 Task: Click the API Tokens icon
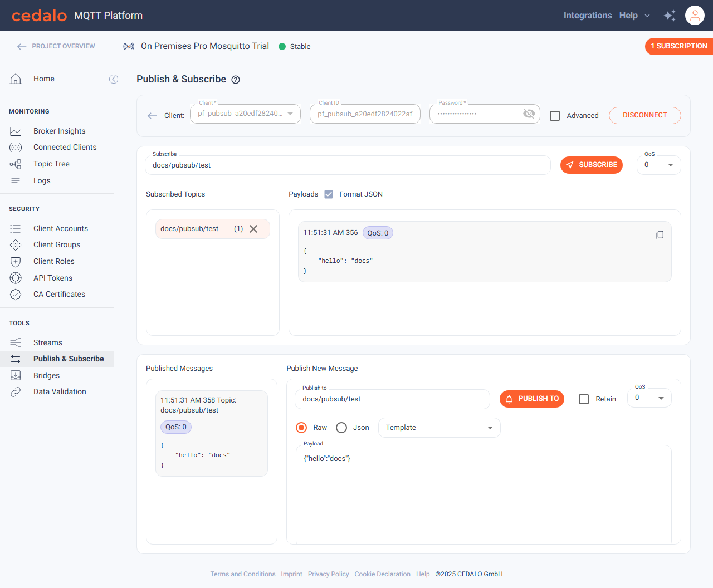point(16,278)
